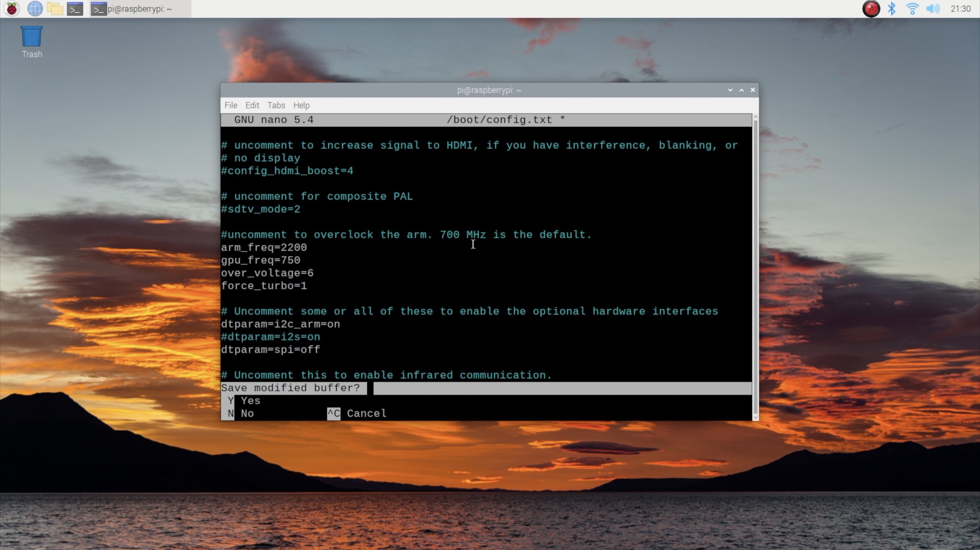Launch the web browser from the taskbar
The width and height of the screenshot is (980, 550).
click(x=35, y=8)
